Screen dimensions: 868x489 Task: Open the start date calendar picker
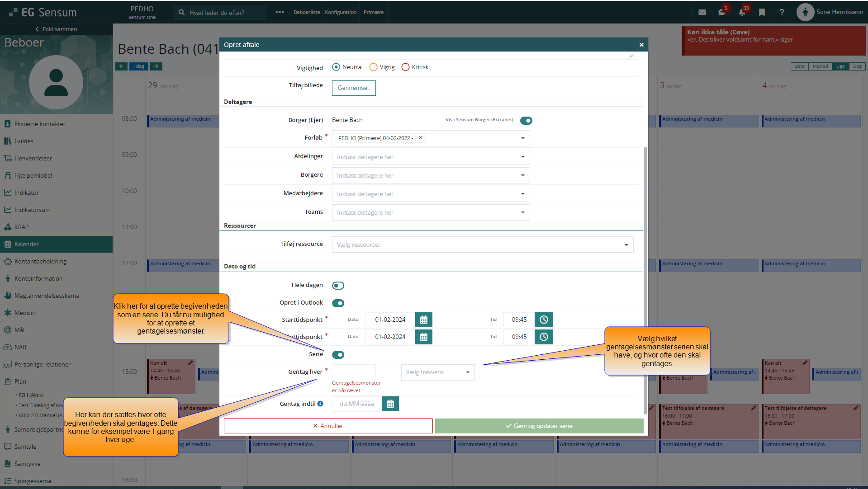coord(423,320)
